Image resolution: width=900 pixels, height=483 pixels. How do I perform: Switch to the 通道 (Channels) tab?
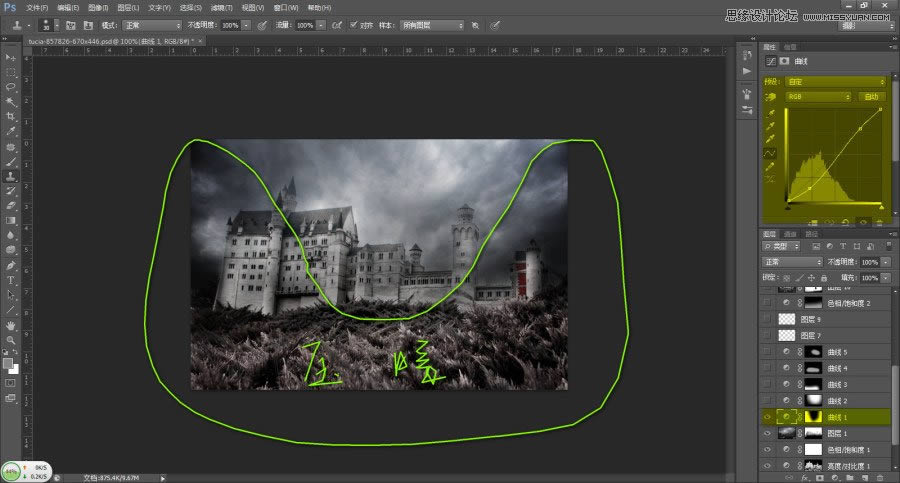(x=790, y=234)
